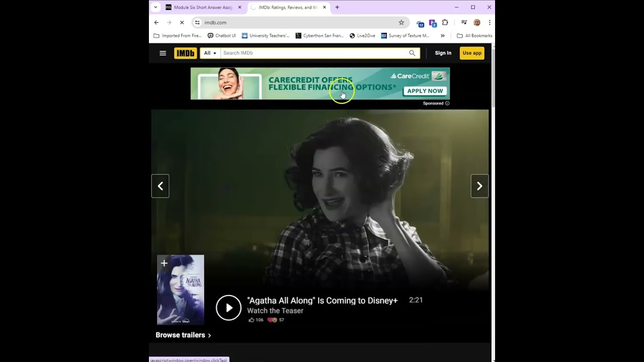
Task: Open the Live2Give bookmark
Action: click(363, 36)
